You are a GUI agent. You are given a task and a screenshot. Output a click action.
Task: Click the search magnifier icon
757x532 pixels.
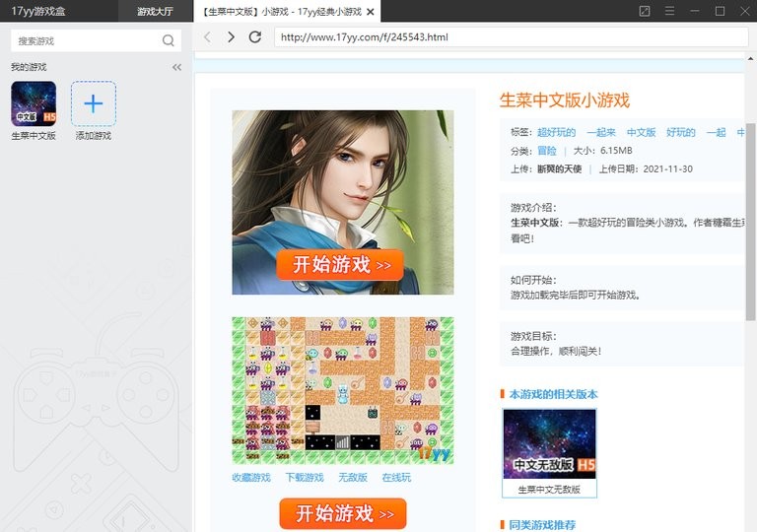point(168,40)
